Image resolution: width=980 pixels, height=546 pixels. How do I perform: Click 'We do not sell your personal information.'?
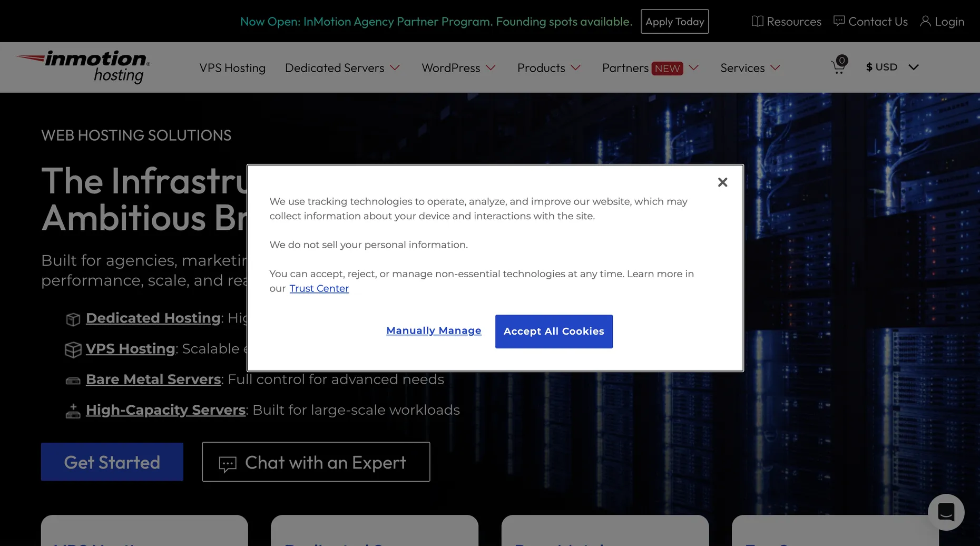[x=368, y=245]
